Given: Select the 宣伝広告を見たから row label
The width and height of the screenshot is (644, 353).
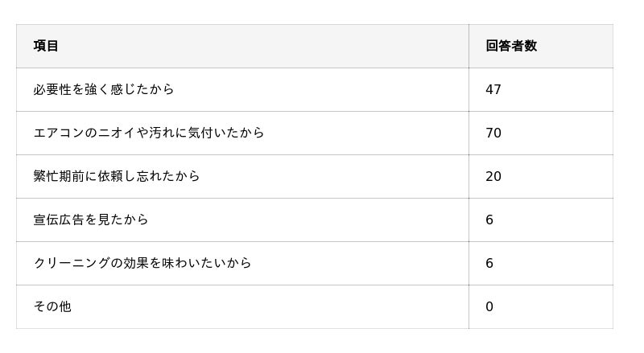Looking at the screenshot, I should pos(91,220).
